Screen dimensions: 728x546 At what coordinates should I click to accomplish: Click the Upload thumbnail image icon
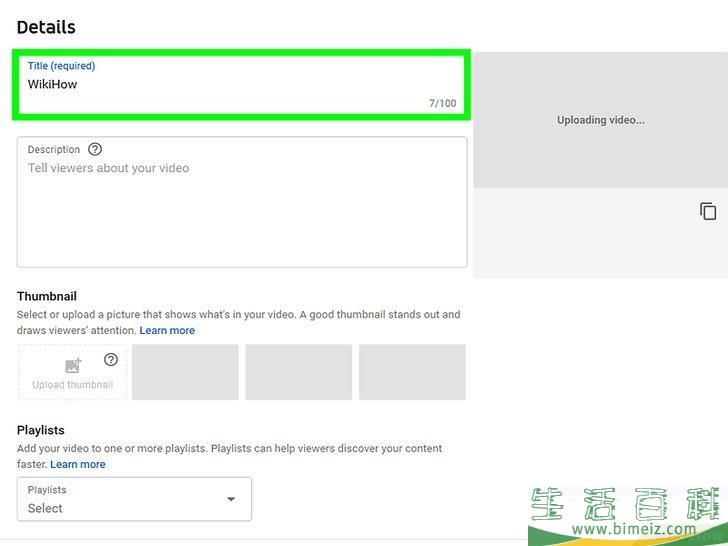73,366
